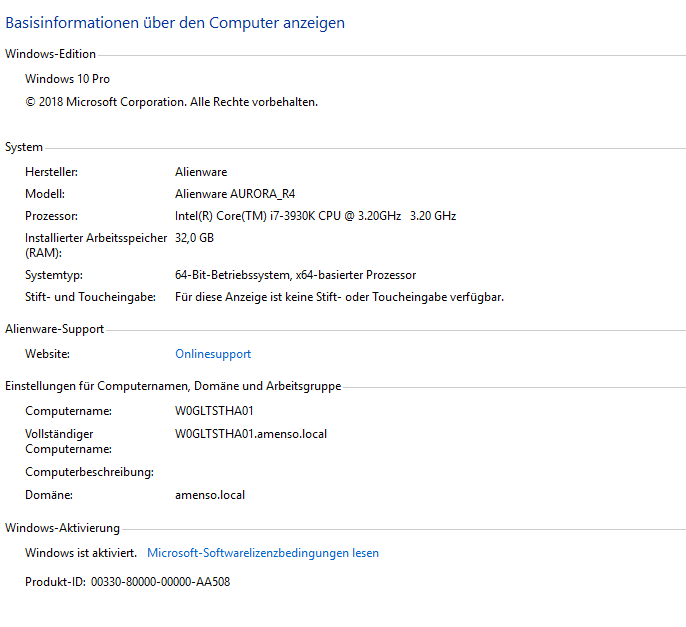Click the Produkt-ID 00330-80000-00000-AA508
This screenshot has width=686, height=627.
pyautogui.click(x=127, y=582)
